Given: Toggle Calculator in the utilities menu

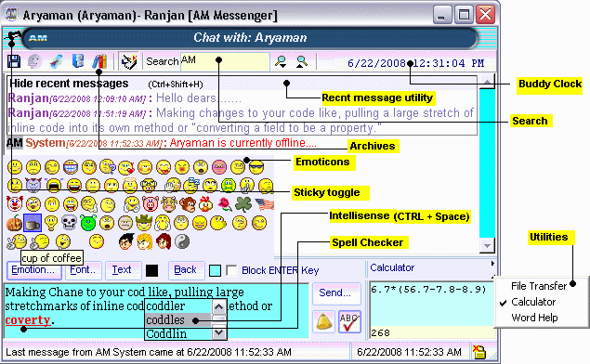Looking at the screenshot, I should (532, 302).
